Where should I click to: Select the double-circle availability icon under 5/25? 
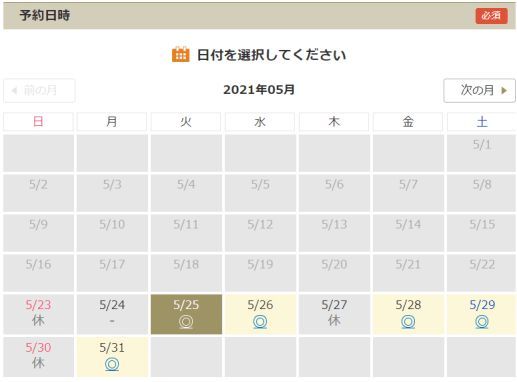[186, 322]
